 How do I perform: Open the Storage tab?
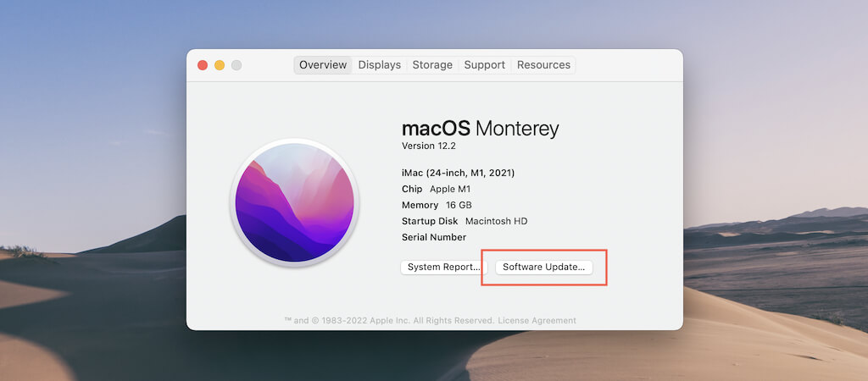(432, 65)
